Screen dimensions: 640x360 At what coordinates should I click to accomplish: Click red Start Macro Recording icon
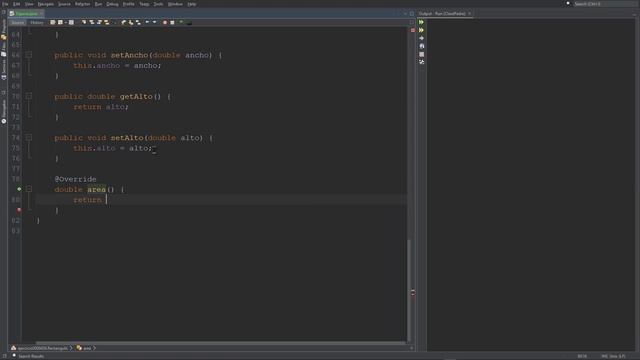point(165,22)
